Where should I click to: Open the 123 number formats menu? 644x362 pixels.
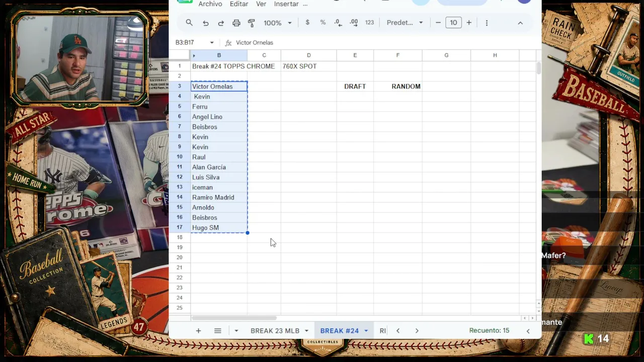click(369, 23)
